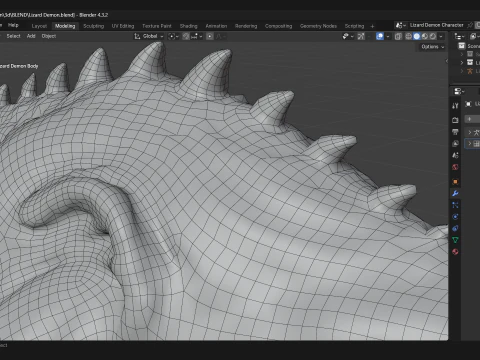Open the green Object Data tab
This screenshot has width=480, height=360.
[x=455, y=240]
